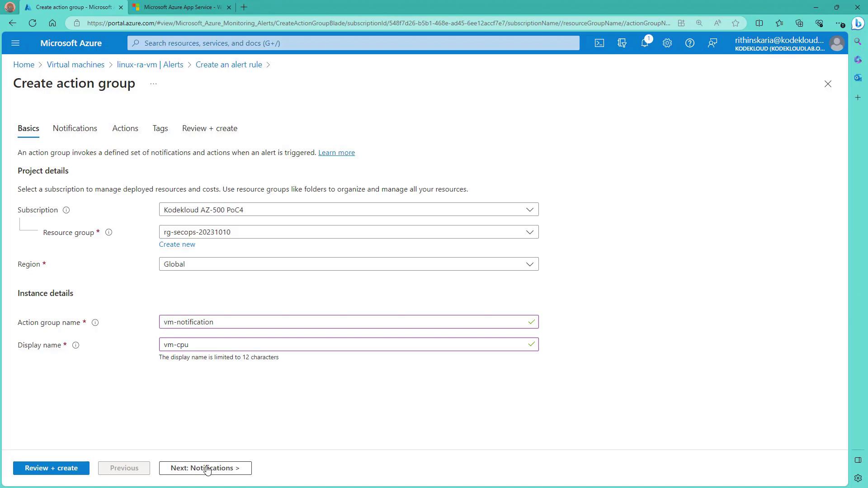Click the feedback icon in header
Screen dimensions: 868x488
click(x=712, y=43)
